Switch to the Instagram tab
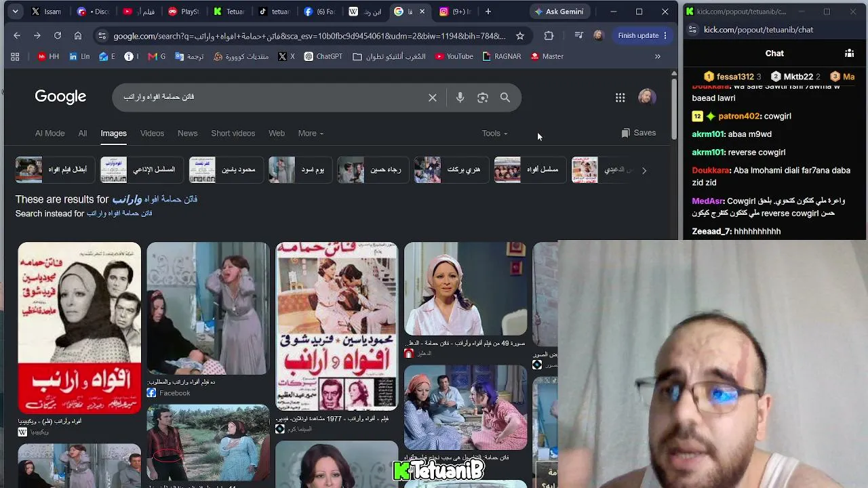The height and width of the screenshot is (488, 868). tap(455, 12)
